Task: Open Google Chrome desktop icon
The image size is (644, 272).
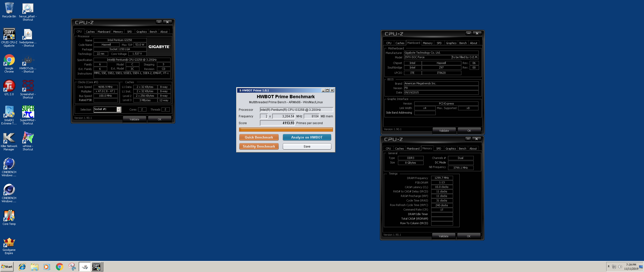Action: 9,63
